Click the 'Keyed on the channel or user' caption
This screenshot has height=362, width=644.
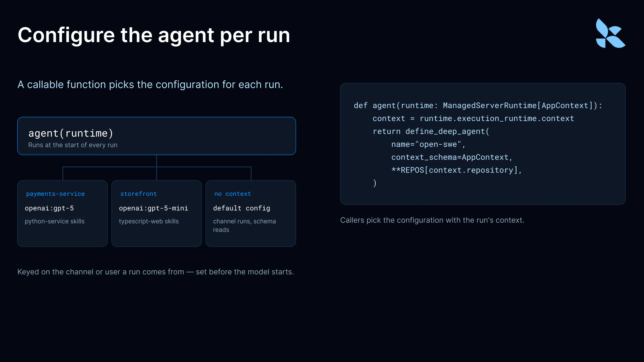tap(156, 272)
